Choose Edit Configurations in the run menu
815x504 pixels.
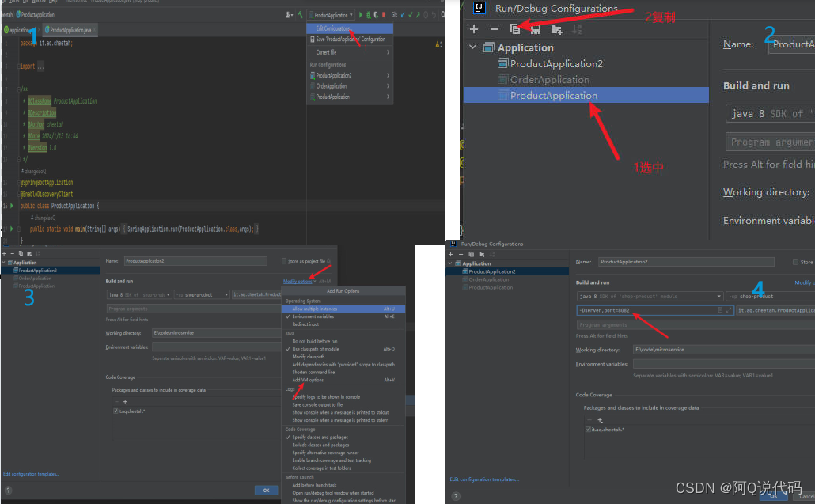350,28
